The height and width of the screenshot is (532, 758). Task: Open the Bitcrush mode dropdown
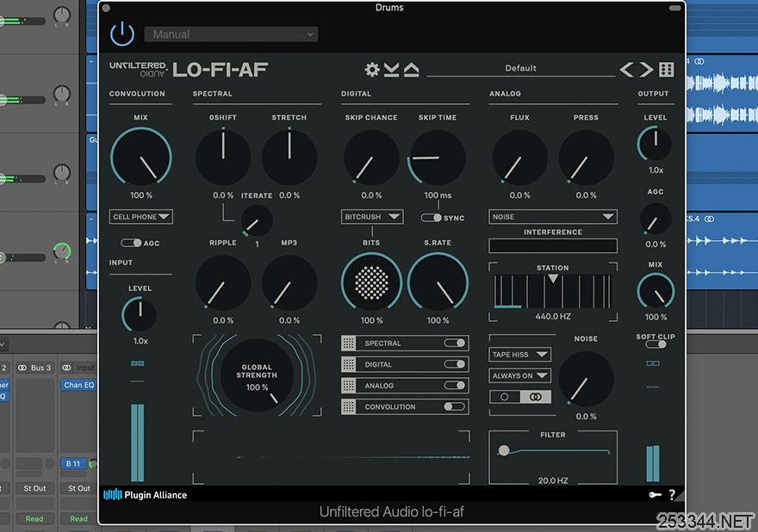tap(372, 216)
